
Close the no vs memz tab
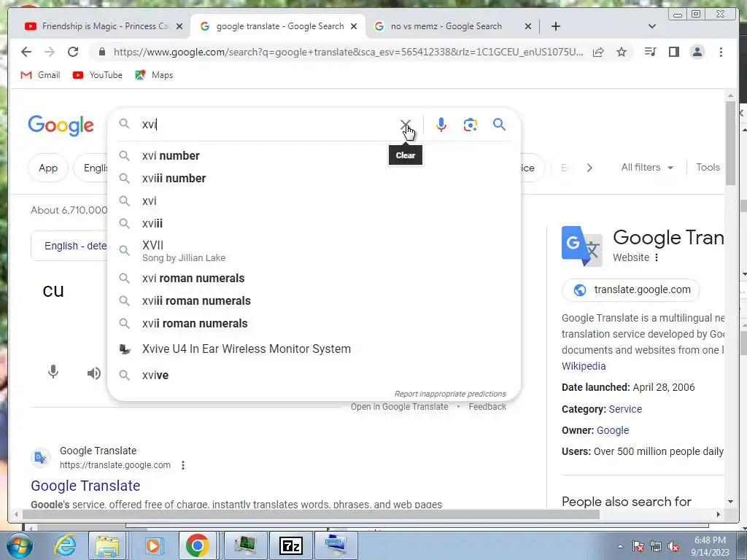click(528, 26)
